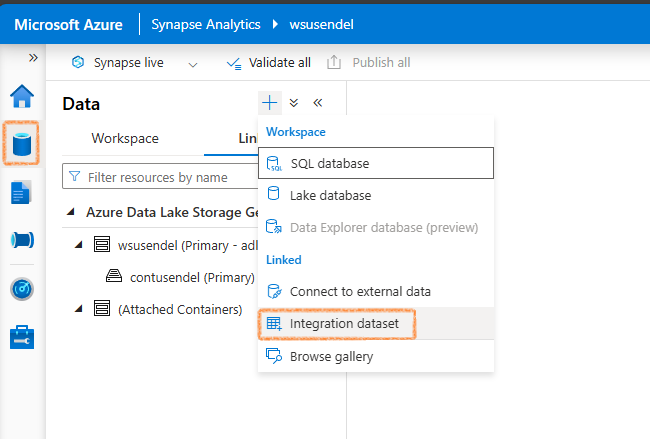The image size is (650, 439).
Task: Click the Integration dataset table icon
Action: point(274,323)
